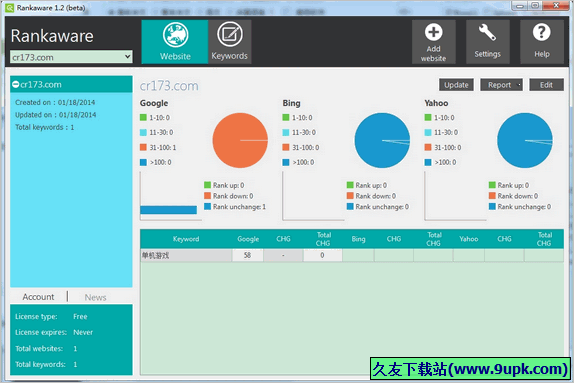Screen dimensions: 574x383
Task: Click the Bing blue pie chart
Action: (x=383, y=140)
